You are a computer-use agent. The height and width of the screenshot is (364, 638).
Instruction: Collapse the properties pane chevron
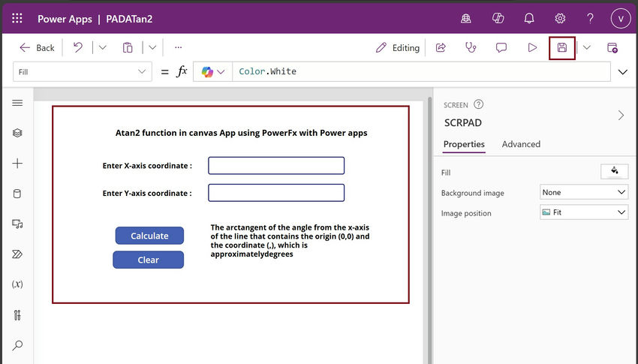pos(621,115)
